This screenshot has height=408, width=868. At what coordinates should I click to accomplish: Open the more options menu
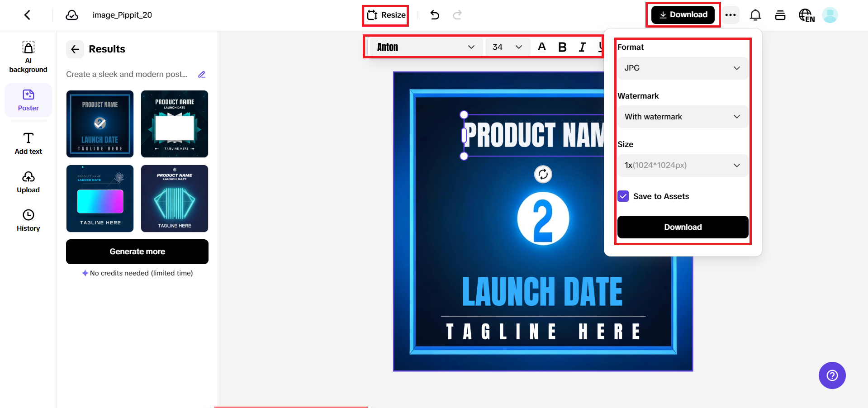coord(730,14)
